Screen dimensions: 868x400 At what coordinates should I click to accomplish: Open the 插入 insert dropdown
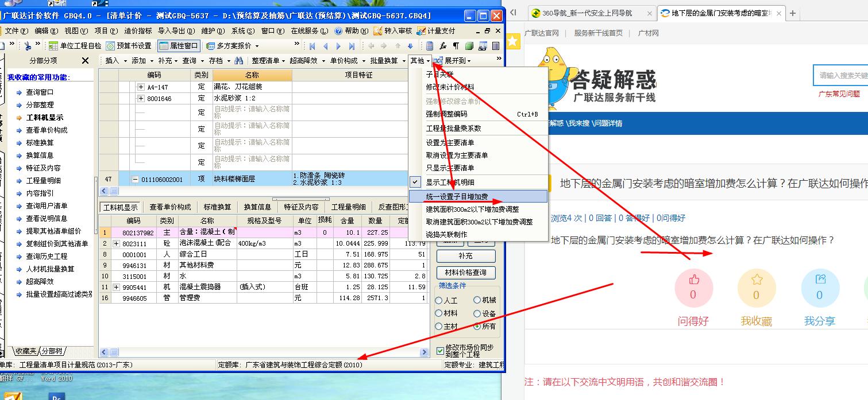click(x=115, y=60)
